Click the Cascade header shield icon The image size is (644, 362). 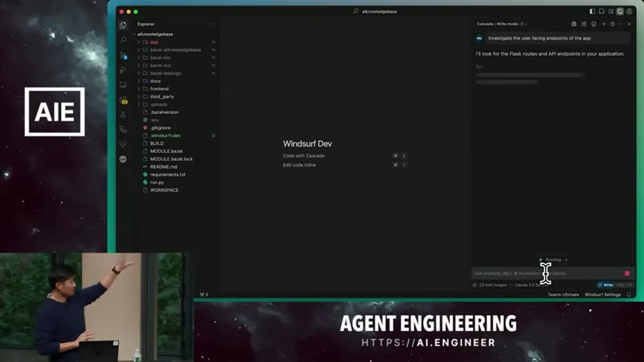point(594,24)
